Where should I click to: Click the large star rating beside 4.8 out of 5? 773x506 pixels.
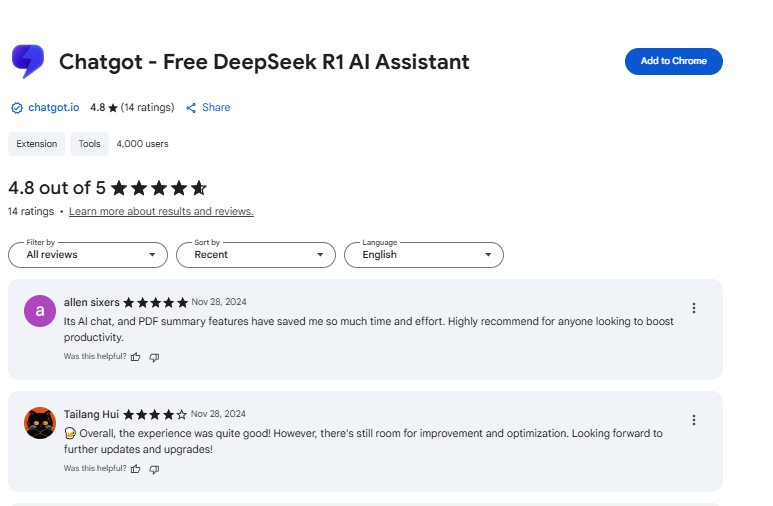tap(159, 188)
